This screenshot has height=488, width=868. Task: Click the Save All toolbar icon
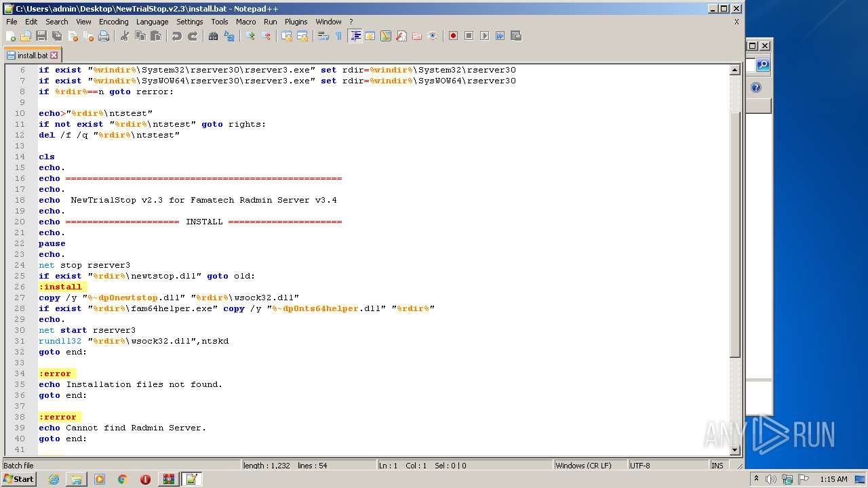click(57, 36)
